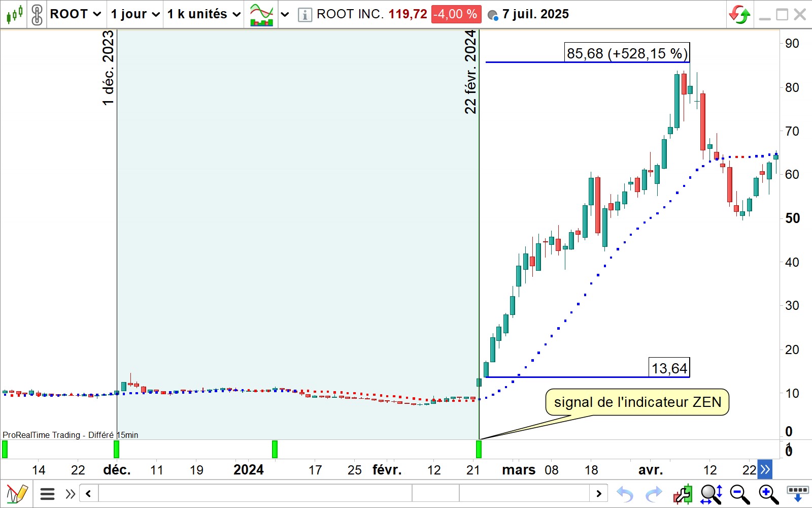
Task: Click the 'signal de l'indicateur ZEN' annotation
Action: point(637,402)
